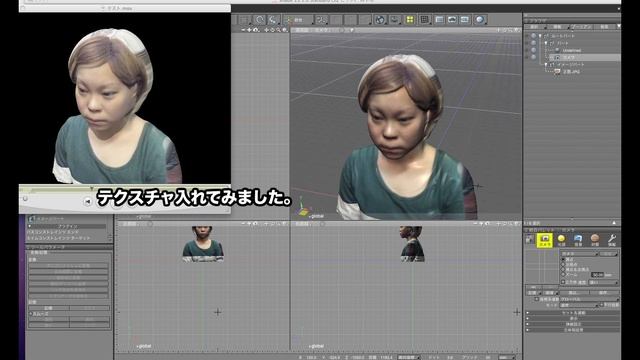Click the playhead marker on movie timeline
The height and width of the screenshot is (360, 640).
92,189
